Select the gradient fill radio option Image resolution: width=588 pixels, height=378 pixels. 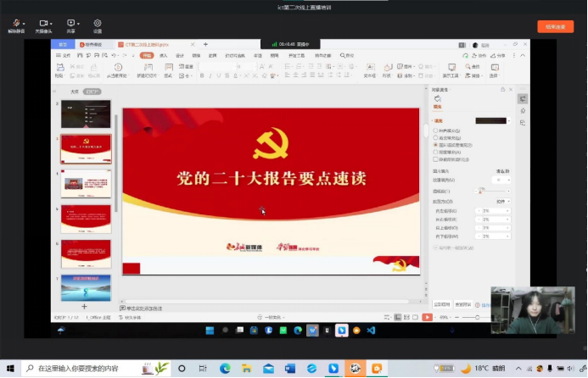coord(435,138)
